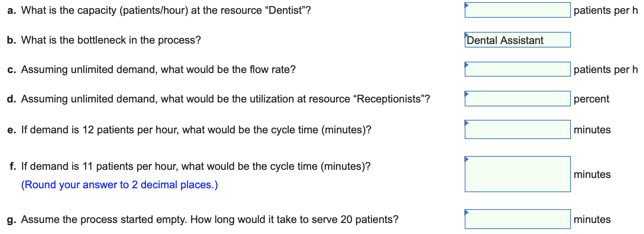Image resolution: width=644 pixels, height=234 pixels.
Task: Click the rounding instruction text in blue
Action: click(x=120, y=184)
